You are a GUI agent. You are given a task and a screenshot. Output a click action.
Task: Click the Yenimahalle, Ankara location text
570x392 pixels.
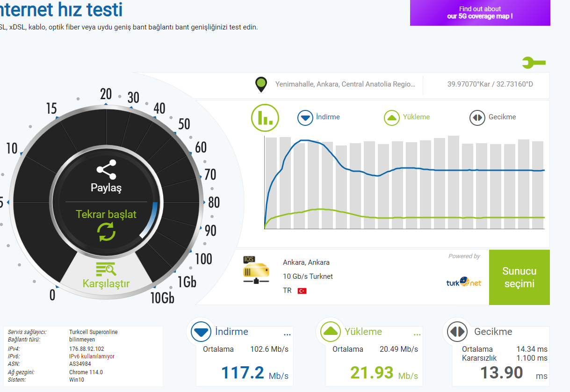click(345, 84)
